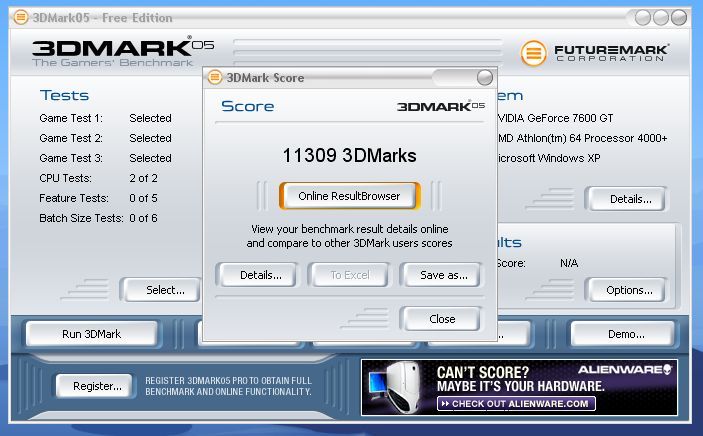The height and width of the screenshot is (436, 703).
Task: Click the 3DMark05 main window title bar icon
Action: click(x=21, y=17)
